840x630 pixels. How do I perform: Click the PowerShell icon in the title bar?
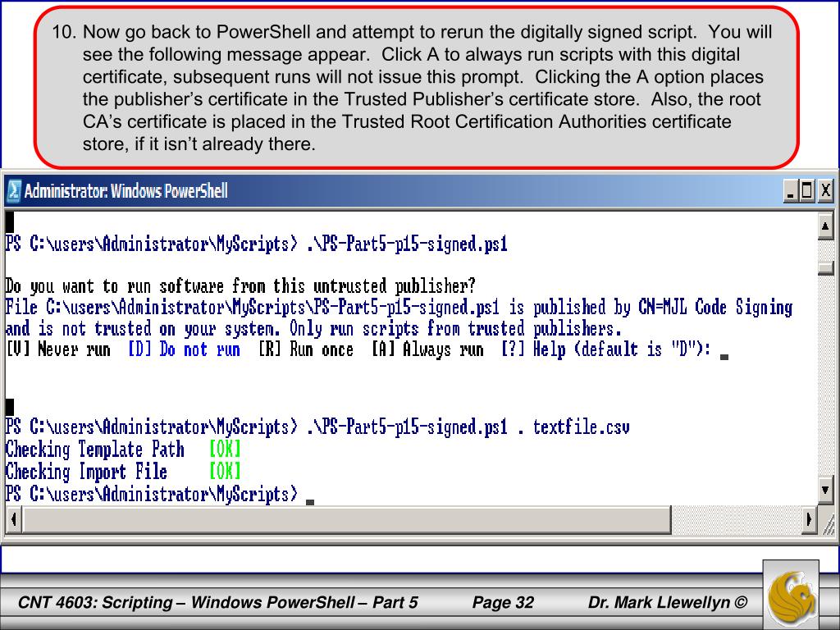click(x=13, y=190)
